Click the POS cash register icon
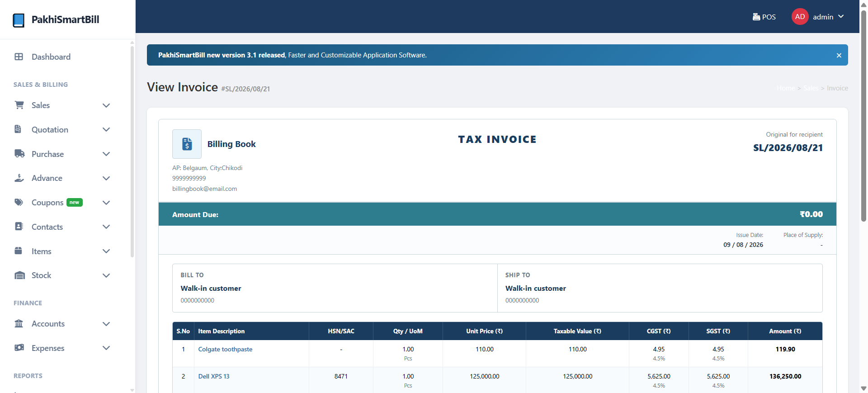 [x=756, y=17]
